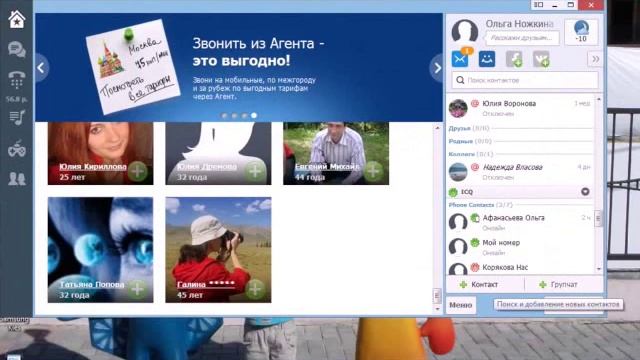This screenshot has height=360, width=640.
Task: Add Юлия Дремова with plus button
Action: 255,171
